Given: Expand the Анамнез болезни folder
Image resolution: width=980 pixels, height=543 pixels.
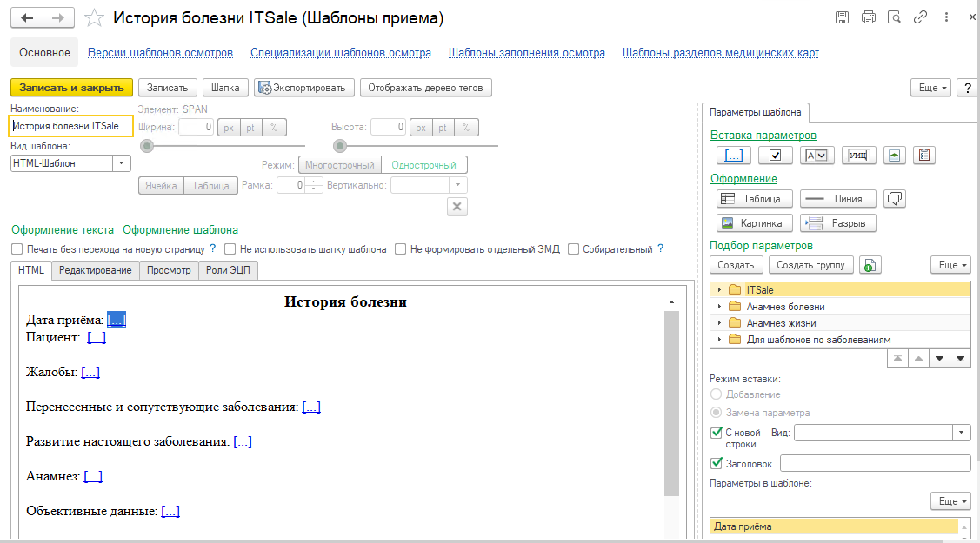Looking at the screenshot, I should point(719,307).
